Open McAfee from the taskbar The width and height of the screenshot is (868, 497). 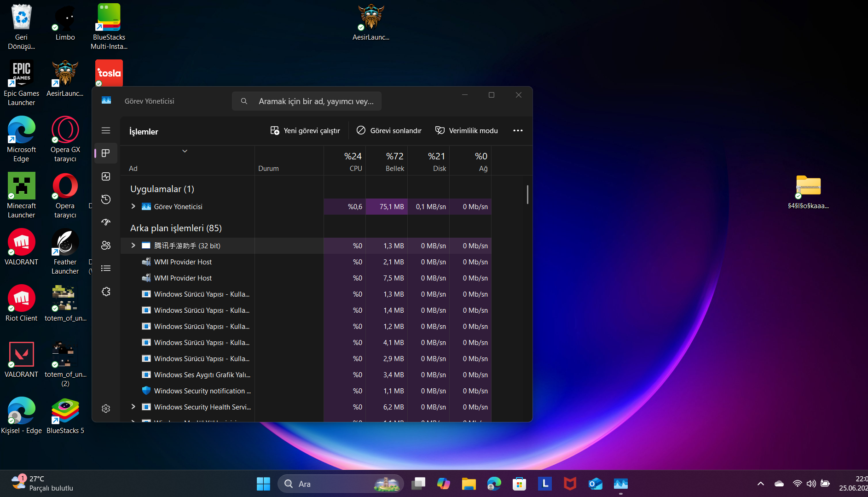tap(570, 484)
